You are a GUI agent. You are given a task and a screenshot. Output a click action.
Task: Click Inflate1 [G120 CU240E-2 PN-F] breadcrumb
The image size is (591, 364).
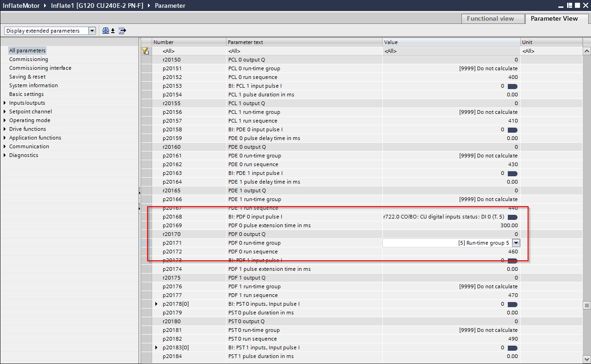(97, 6)
